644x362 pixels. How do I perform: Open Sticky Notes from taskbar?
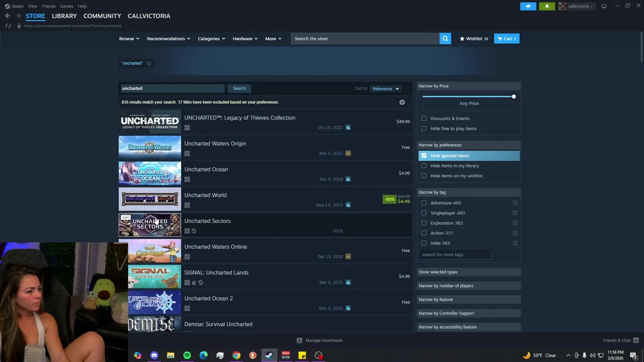pyautogui.click(x=302, y=355)
